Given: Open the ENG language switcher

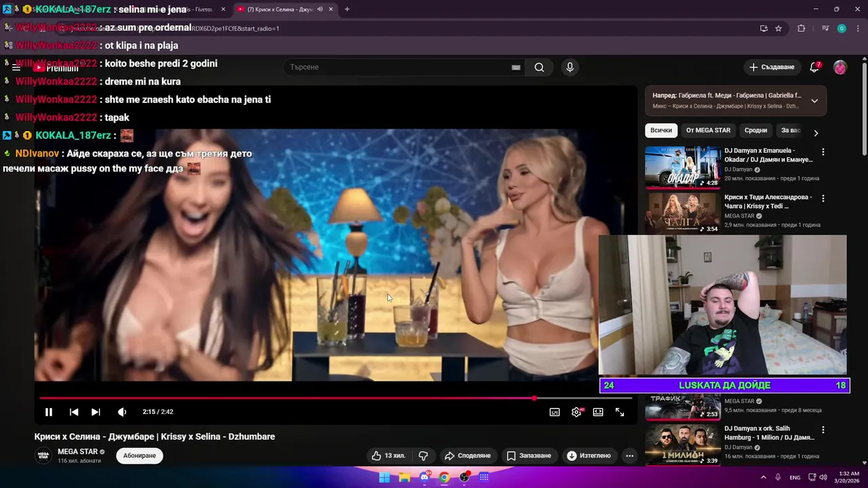Looking at the screenshot, I should [795, 477].
